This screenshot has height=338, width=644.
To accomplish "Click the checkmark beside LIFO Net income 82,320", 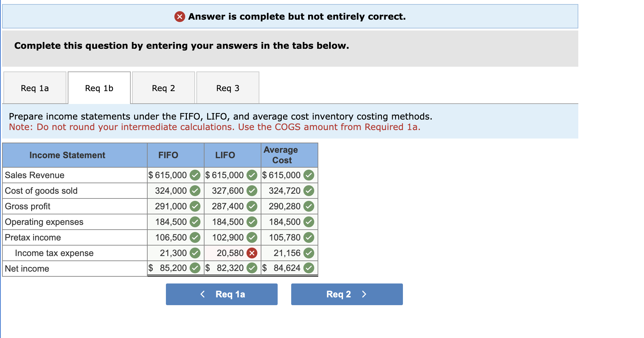I will 252,268.
